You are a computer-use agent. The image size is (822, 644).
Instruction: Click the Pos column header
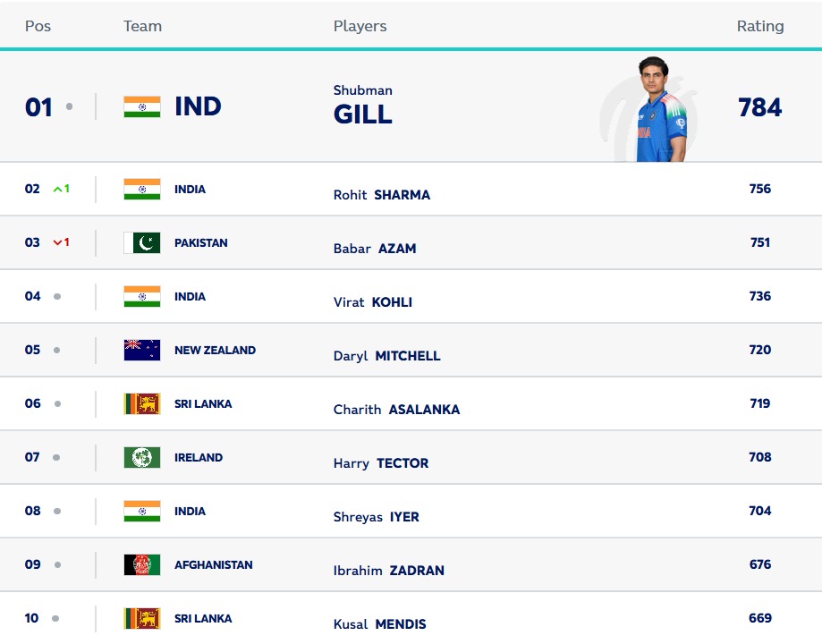click(38, 26)
